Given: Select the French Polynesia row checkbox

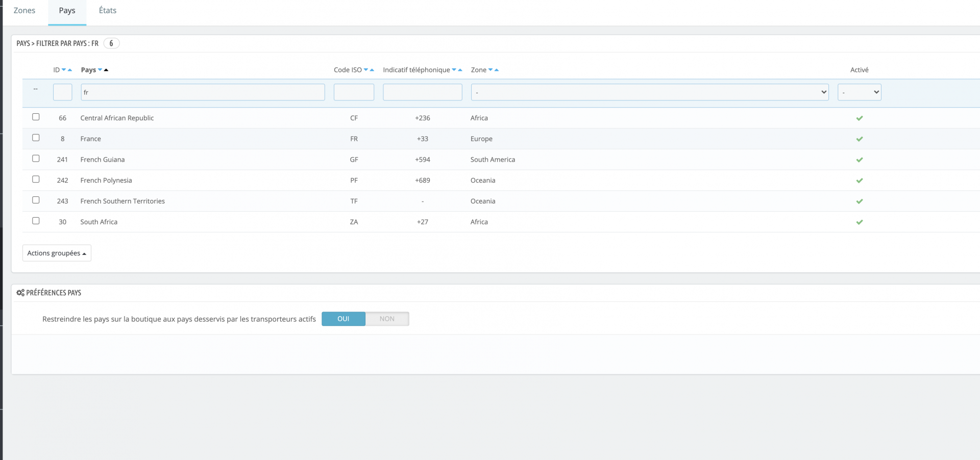Looking at the screenshot, I should 36,179.
